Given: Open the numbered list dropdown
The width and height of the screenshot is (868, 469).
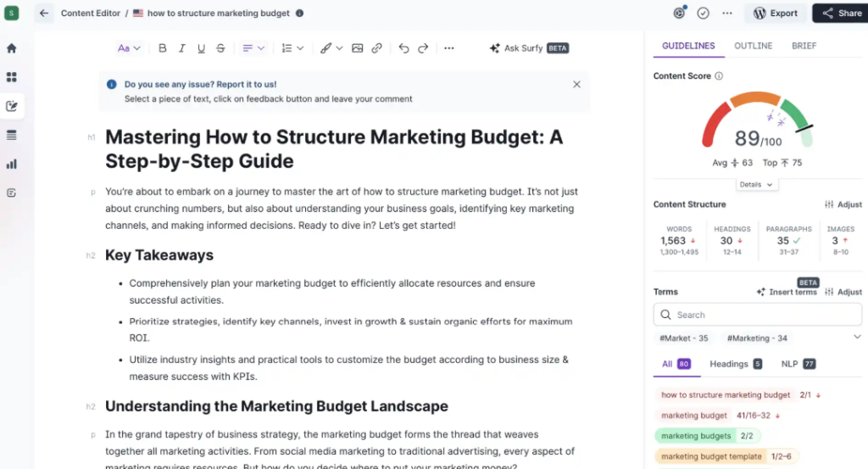Looking at the screenshot, I should coord(292,48).
